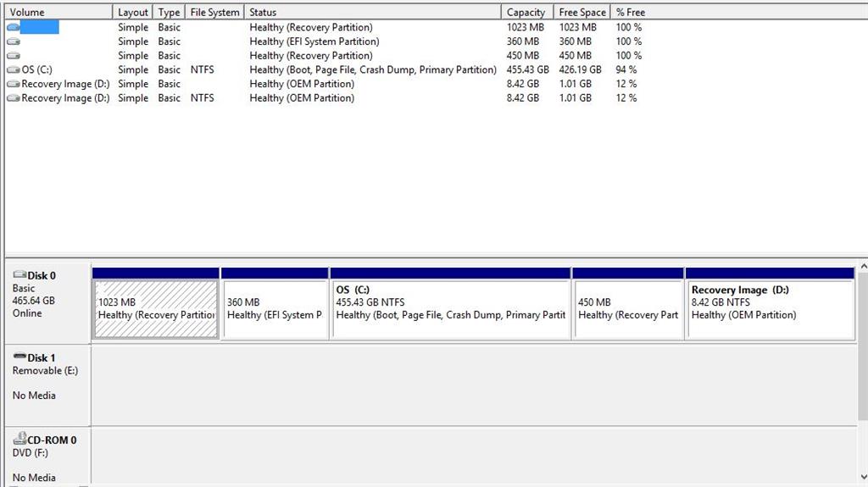The height and width of the screenshot is (487, 868).
Task: Click the Disk 1 removable drive icon
Action: pyautogui.click(x=20, y=356)
